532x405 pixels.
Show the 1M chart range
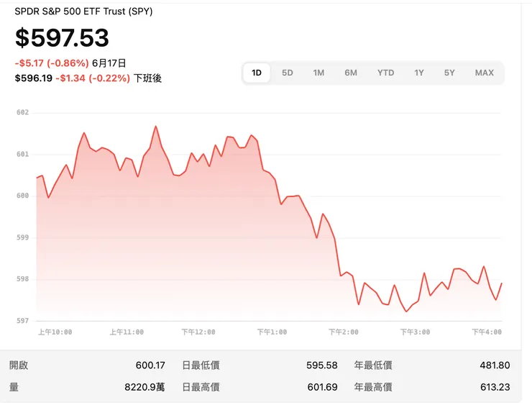[x=318, y=73]
